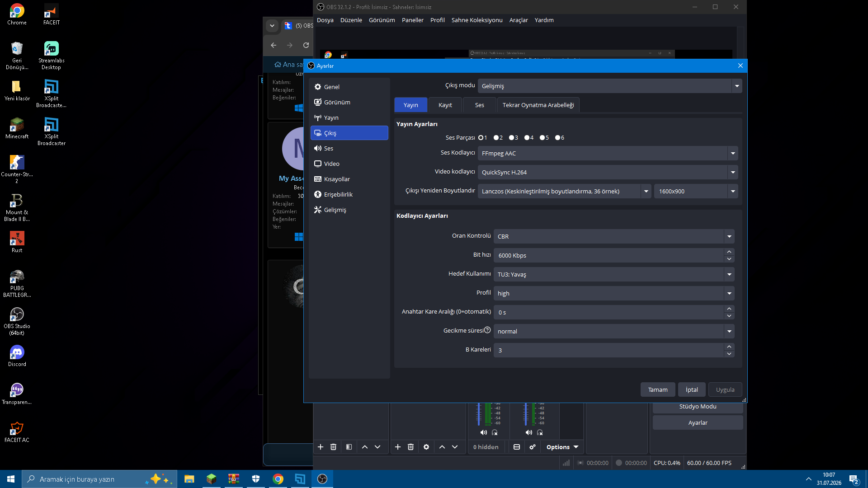This screenshot has width=868, height=488.
Task: Increase Bit hızı with the up stepper arrow
Action: 729,252
